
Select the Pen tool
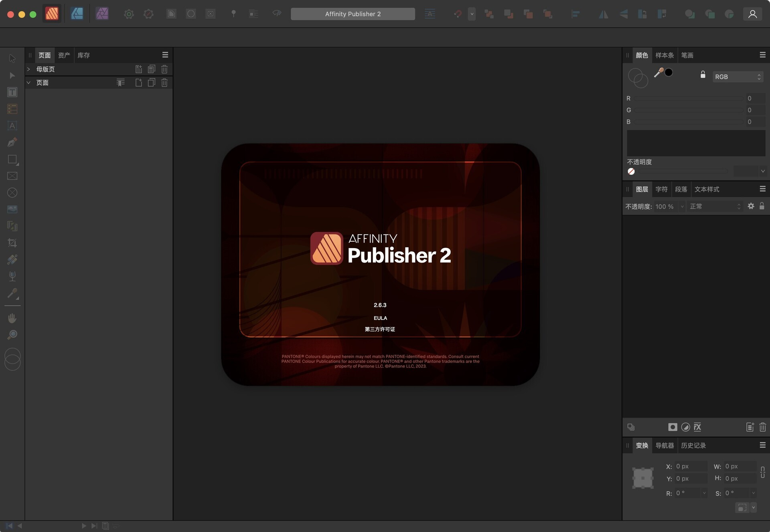pyautogui.click(x=12, y=142)
